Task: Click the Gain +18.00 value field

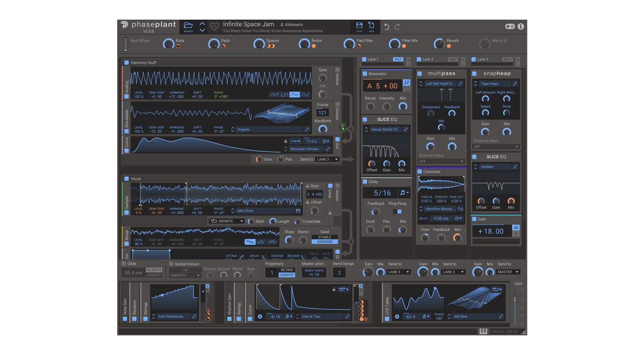Action: pos(491,231)
